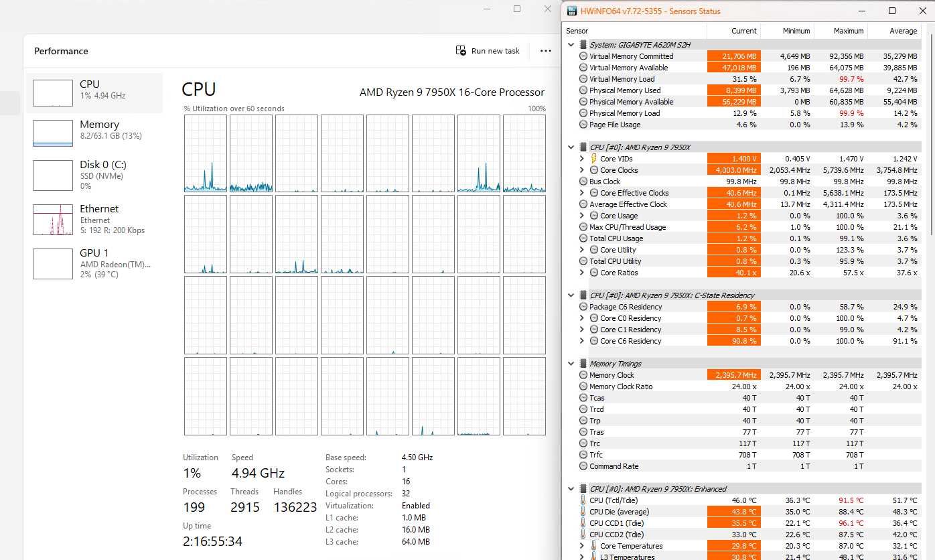Viewport: 935px width, 560px height.
Task: Click the chip icon for the Enhanced CPU section
Action: coord(583,489)
